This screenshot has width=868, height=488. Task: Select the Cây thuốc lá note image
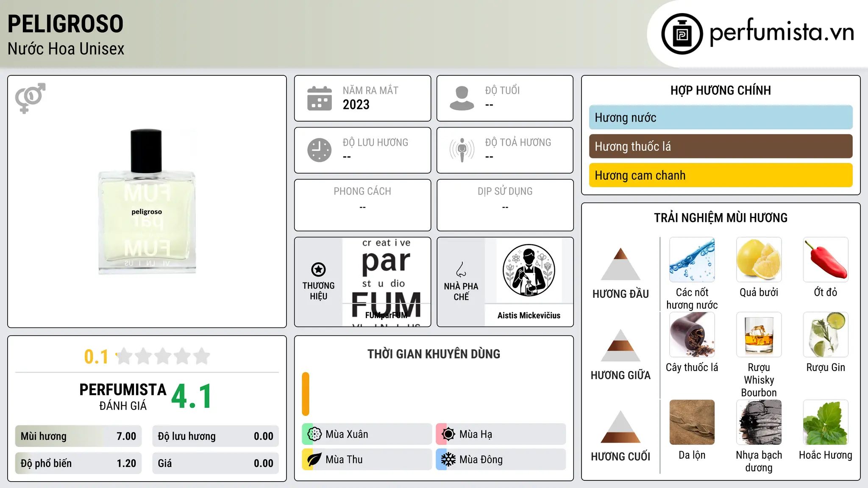(x=692, y=335)
